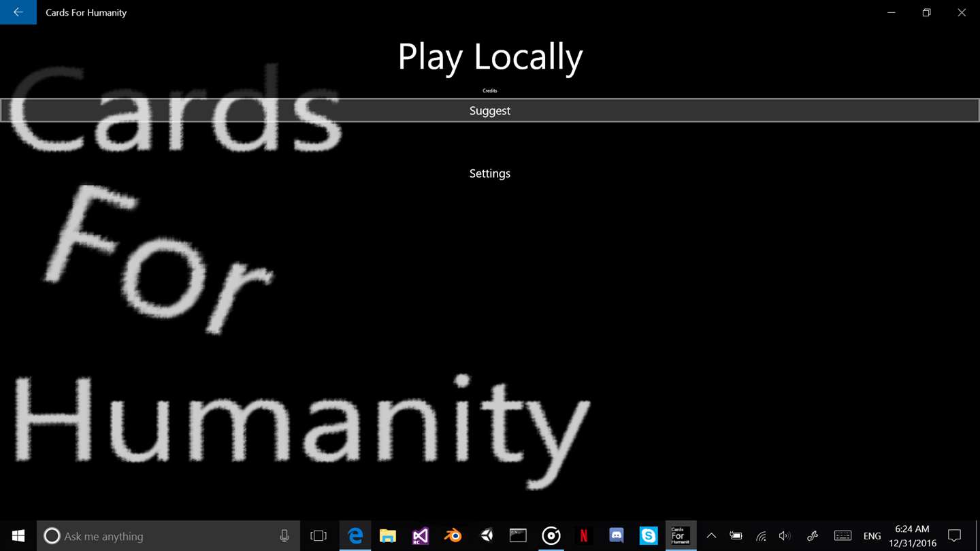The height and width of the screenshot is (551, 980).
Task: Open the Groove Music taskbar icon
Action: tap(551, 536)
